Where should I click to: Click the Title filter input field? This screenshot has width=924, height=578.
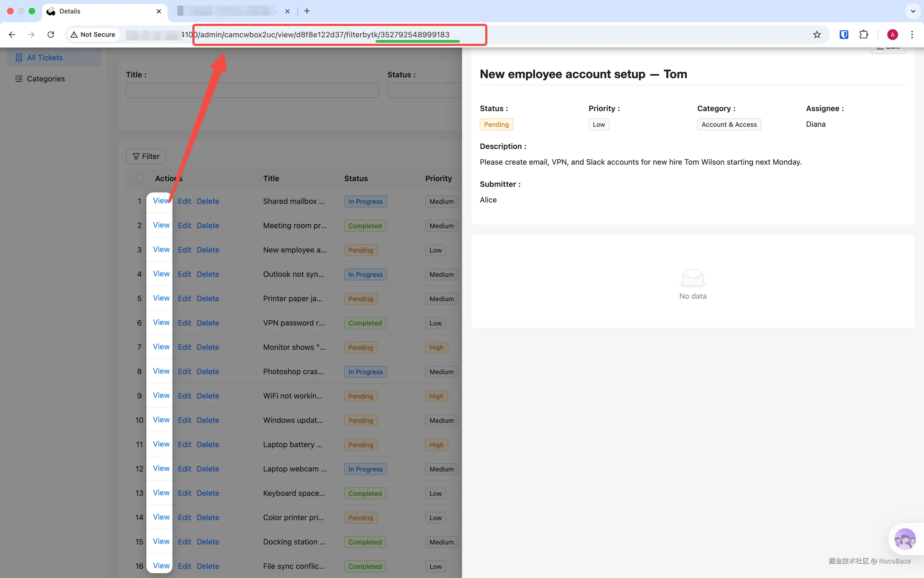coord(252,91)
